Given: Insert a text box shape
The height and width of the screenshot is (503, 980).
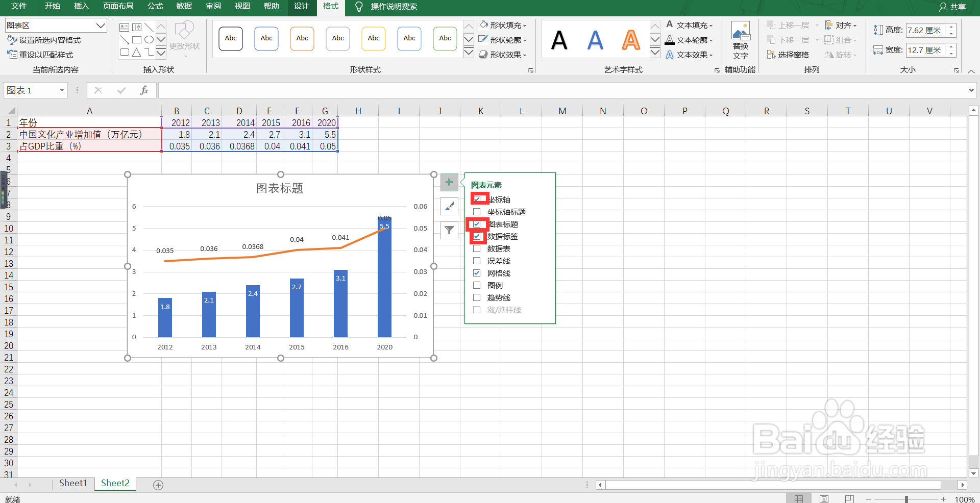Looking at the screenshot, I should 124,28.
